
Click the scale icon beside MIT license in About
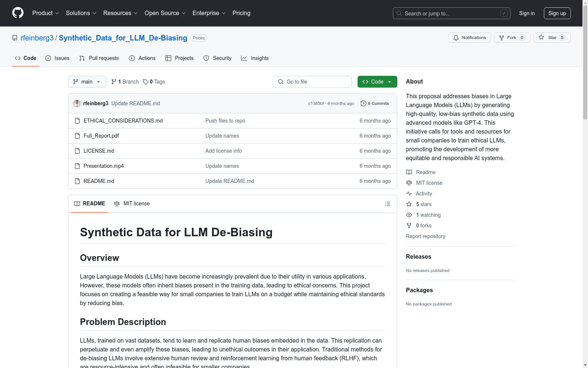click(409, 183)
